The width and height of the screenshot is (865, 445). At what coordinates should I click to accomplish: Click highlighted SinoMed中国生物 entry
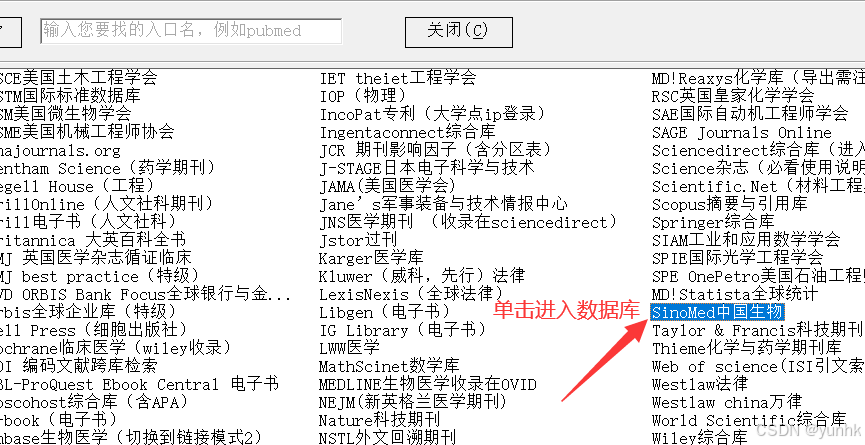pos(717,312)
